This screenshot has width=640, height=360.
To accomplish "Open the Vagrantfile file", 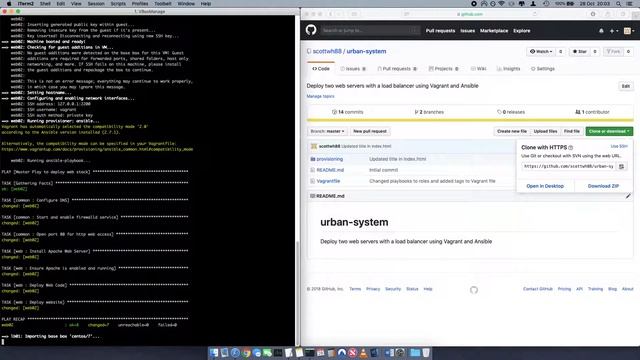I will click(x=328, y=181).
